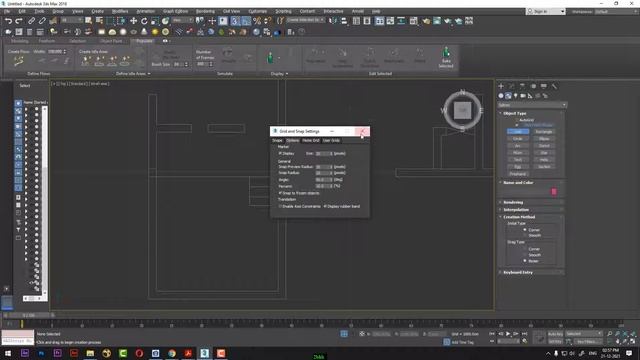Click the Select and Link icon
This screenshot has height=360, width=640.
(31, 21)
